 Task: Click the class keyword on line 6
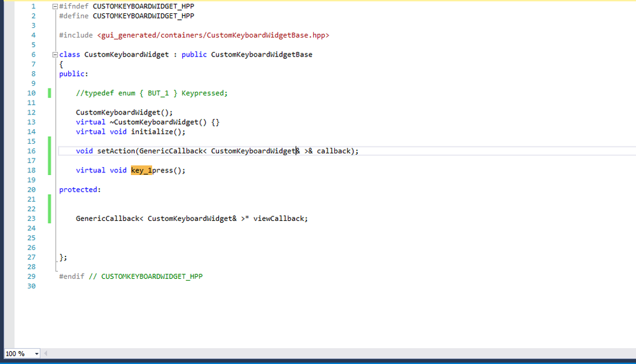click(69, 54)
